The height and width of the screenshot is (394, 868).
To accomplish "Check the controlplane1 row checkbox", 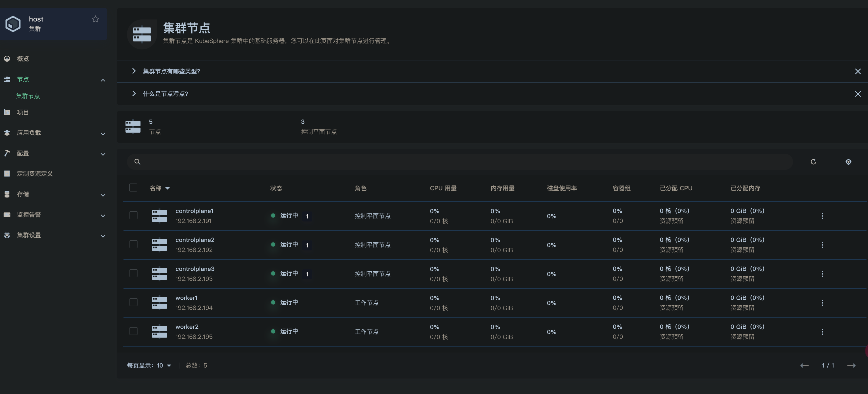I will click(133, 215).
